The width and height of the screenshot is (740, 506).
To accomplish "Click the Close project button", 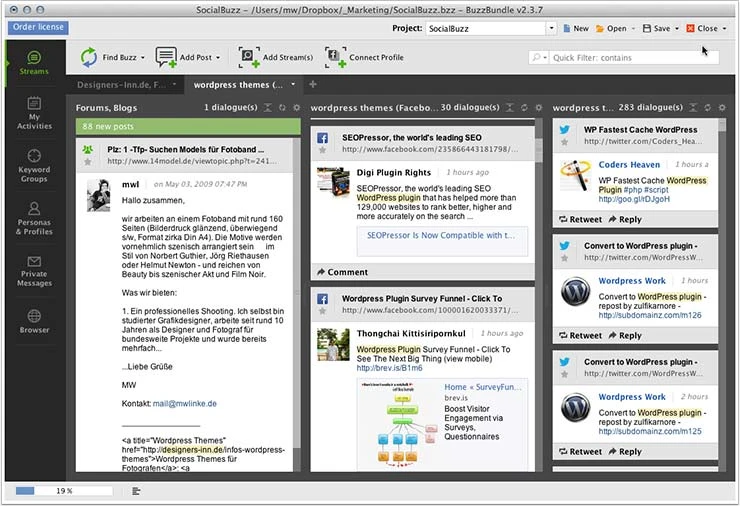I will point(702,29).
